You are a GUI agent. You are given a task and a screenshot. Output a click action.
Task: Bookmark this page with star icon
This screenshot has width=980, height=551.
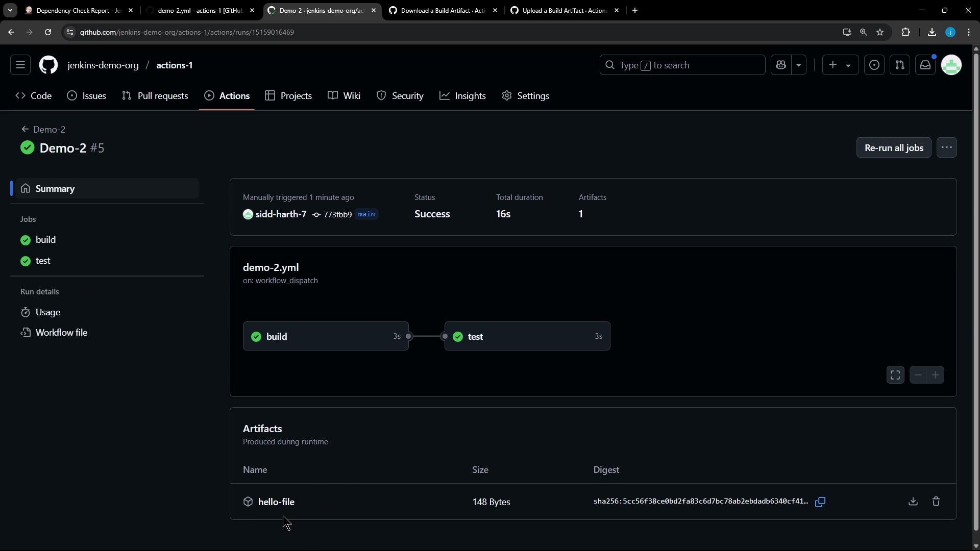click(x=880, y=32)
